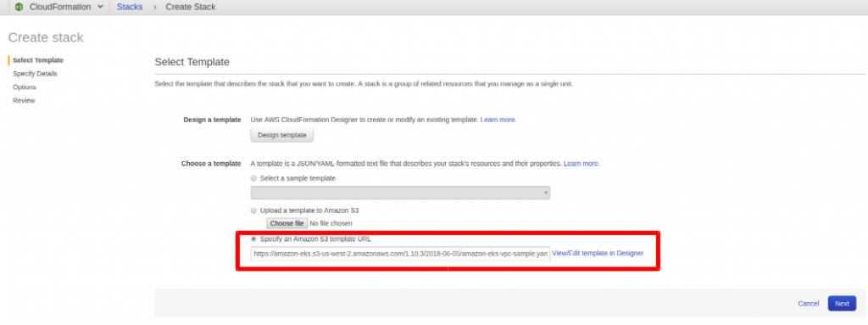This screenshot has height=325, width=868.
Task: Open Learn more link for Design a template
Action: point(498,120)
